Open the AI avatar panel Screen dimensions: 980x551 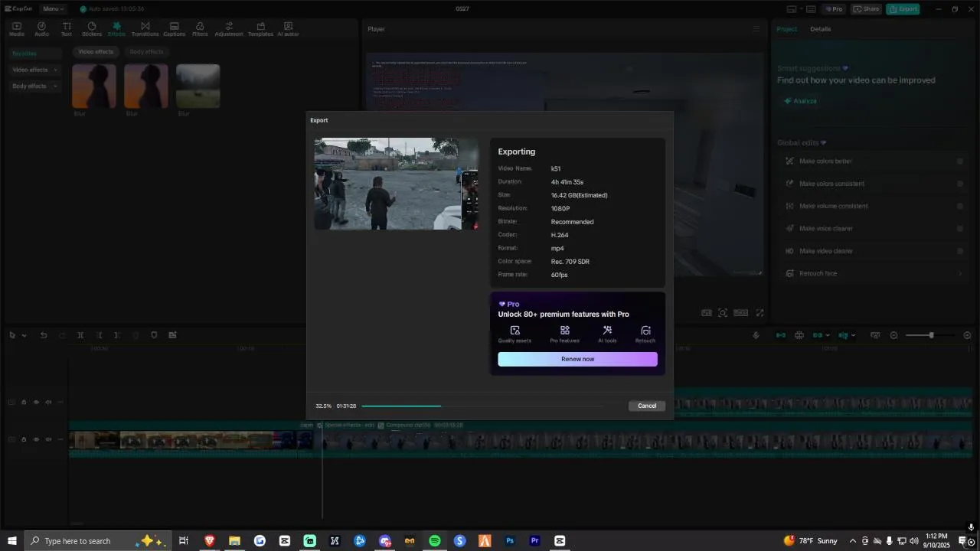tap(288, 29)
